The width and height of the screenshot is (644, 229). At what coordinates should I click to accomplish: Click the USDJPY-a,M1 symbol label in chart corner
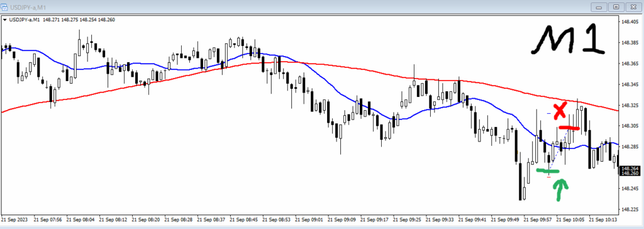[x=25, y=20]
